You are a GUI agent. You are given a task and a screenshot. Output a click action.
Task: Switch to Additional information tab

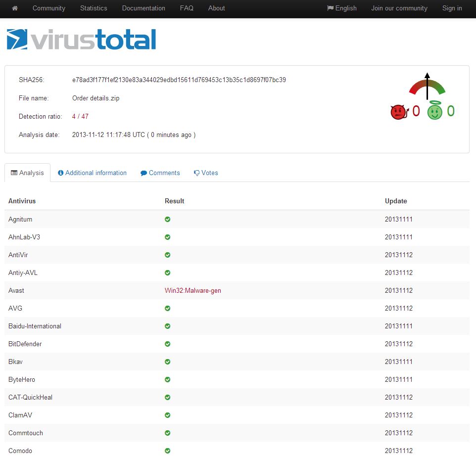(x=93, y=173)
